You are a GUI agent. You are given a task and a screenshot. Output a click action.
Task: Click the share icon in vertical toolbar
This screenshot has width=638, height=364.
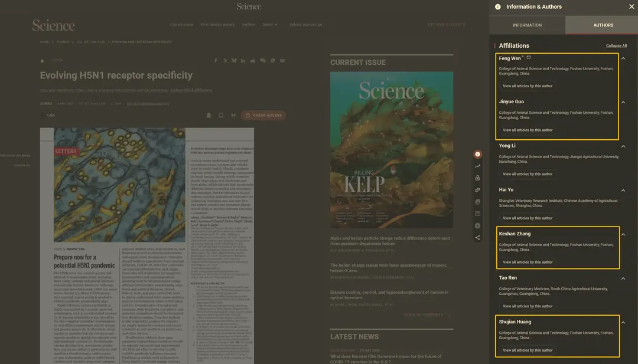tap(477, 238)
